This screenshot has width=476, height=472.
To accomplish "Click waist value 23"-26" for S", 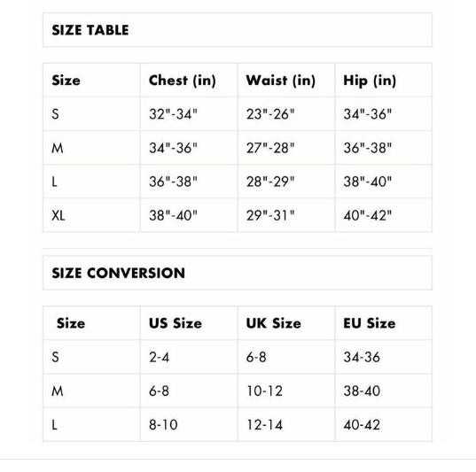I will tap(270, 114).
